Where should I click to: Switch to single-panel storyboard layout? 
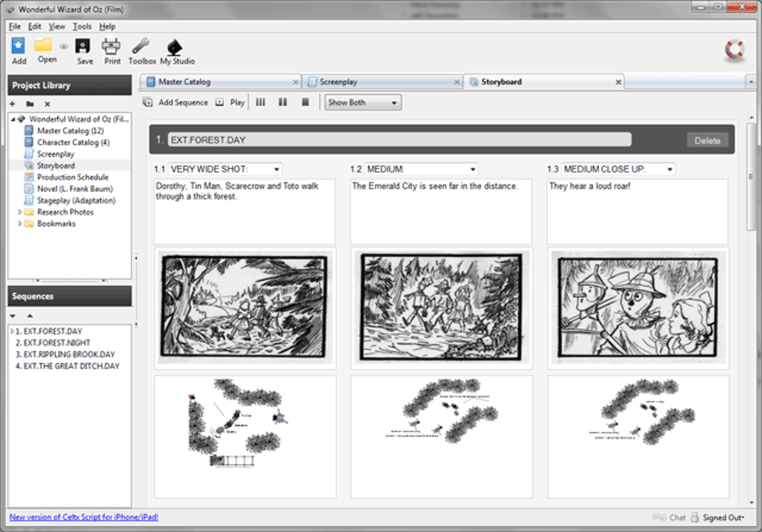[x=306, y=102]
